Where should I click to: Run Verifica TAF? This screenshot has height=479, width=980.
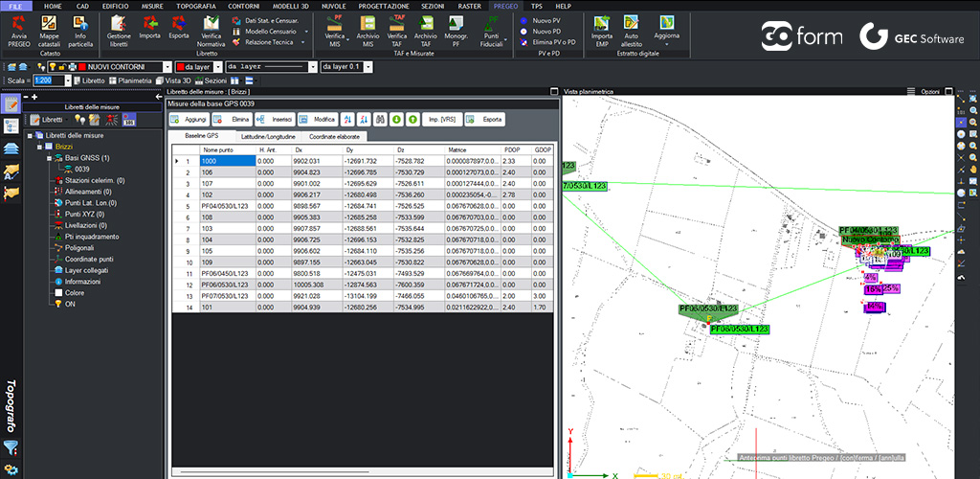tap(396, 32)
